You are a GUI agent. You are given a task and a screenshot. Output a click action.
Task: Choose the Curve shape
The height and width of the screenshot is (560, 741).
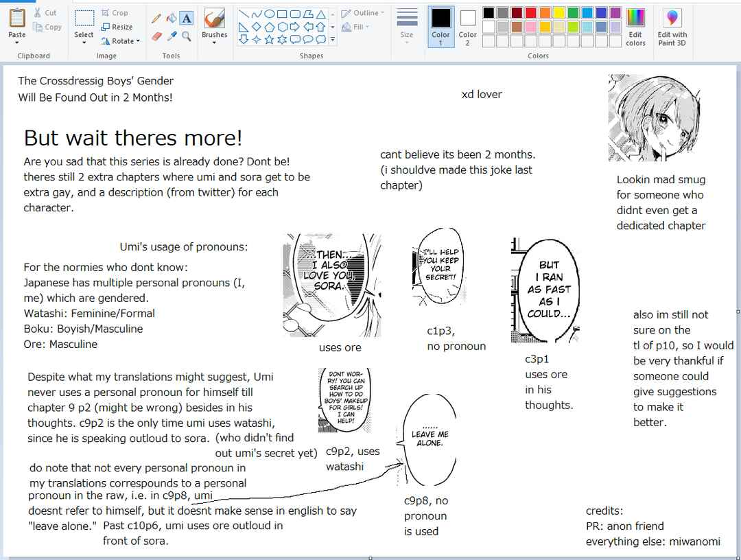pos(256,14)
